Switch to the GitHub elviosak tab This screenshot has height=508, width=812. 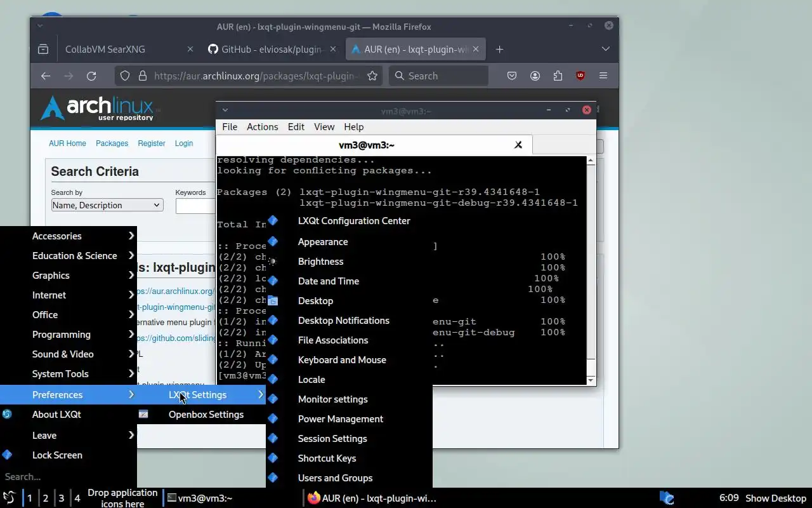coord(273,50)
